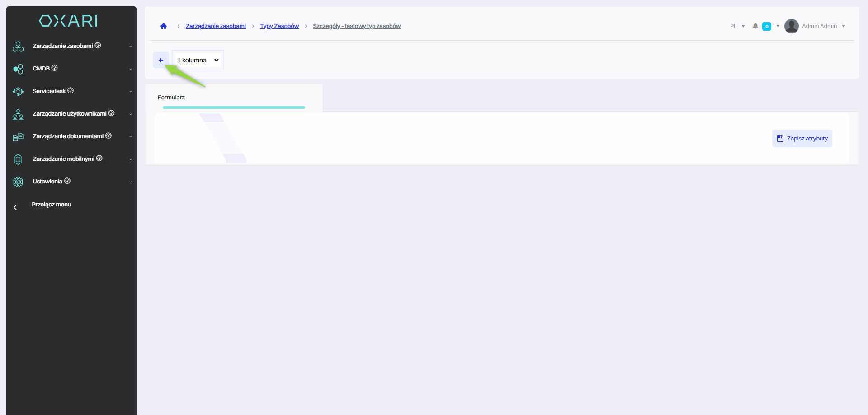This screenshot has height=415, width=868.
Task: Click the notification count badge
Action: pos(766,26)
